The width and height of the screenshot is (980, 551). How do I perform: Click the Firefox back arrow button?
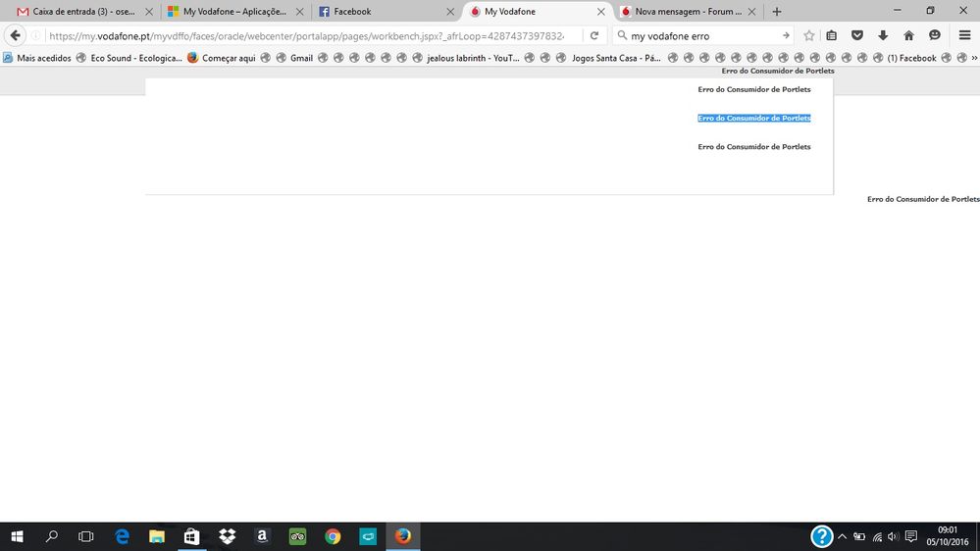tap(16, 35)
